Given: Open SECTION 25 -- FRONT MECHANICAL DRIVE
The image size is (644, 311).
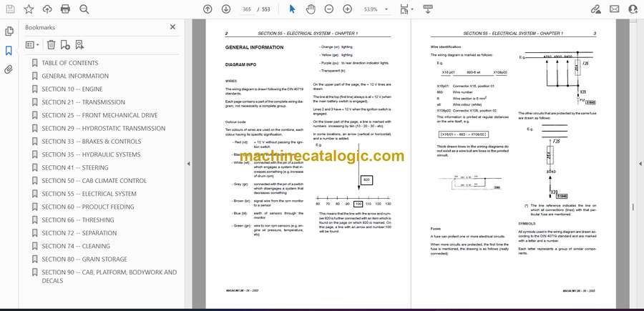Looking at the screenshot, I should coord(99,115).
